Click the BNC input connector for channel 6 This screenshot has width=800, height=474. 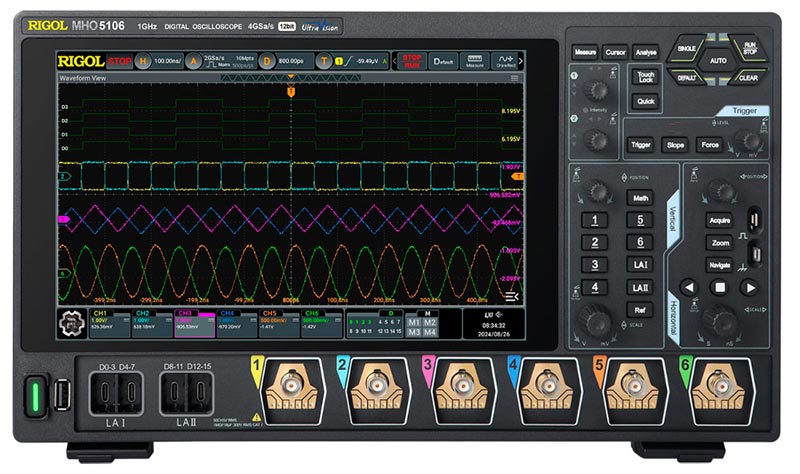click(720, 386)
